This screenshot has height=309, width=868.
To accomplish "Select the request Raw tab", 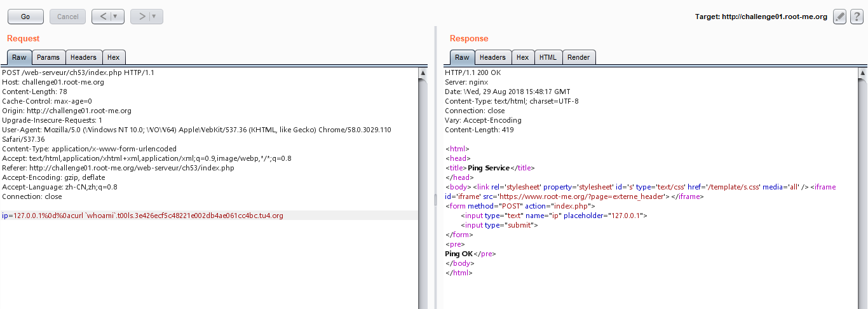I will tap(19, 57).
